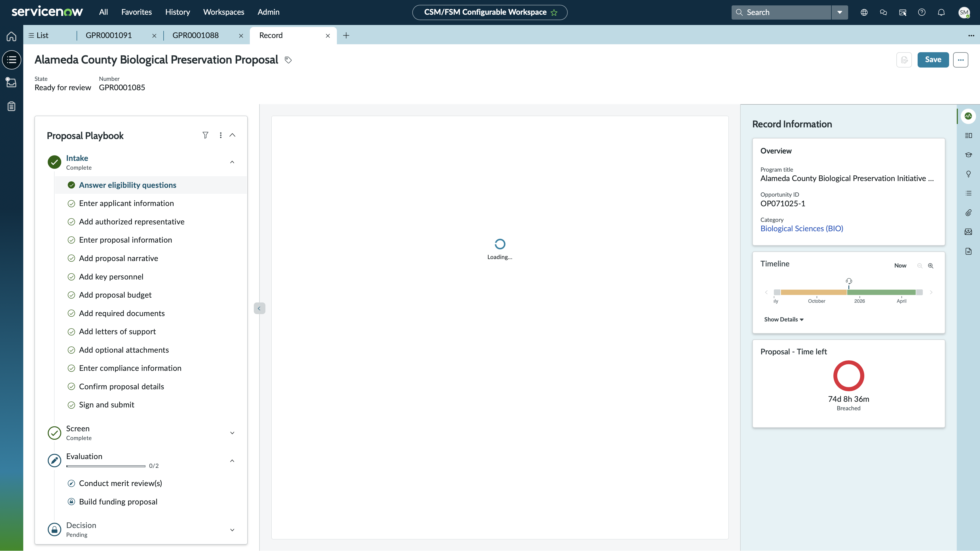
Task: Close the Record tab
Action: click(328, 36)
